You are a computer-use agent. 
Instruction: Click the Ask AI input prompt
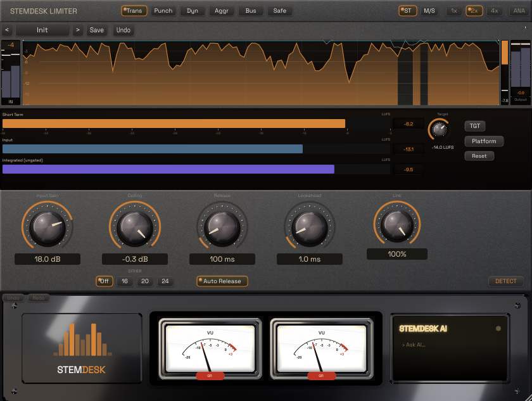(x=414, y=345)
